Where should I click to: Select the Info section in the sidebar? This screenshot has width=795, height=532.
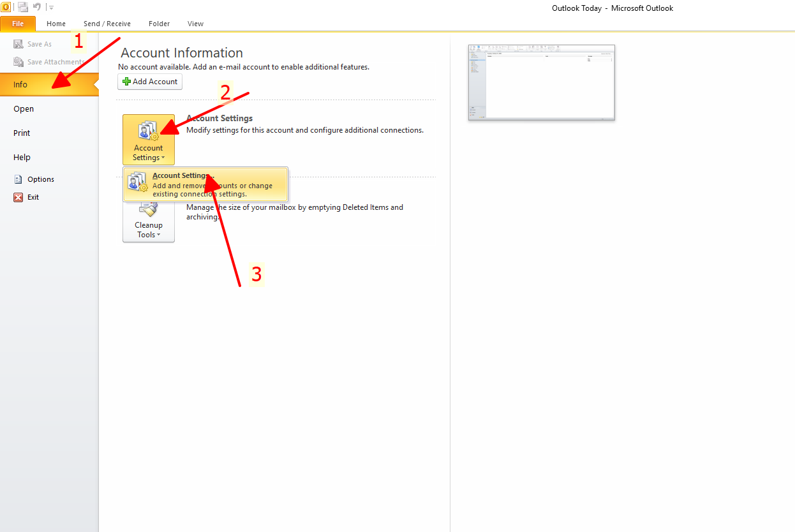click(49, 84)
